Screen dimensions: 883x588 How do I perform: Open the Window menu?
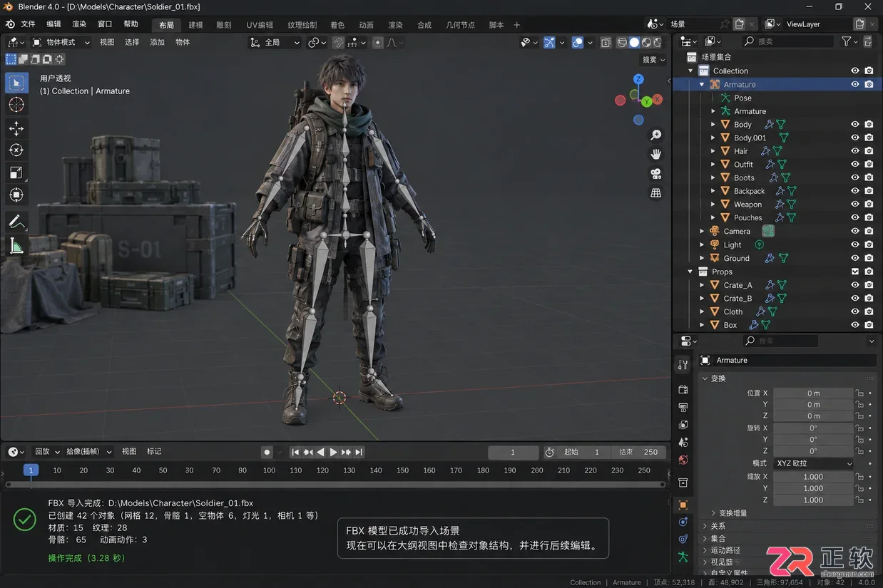(105, 24)
